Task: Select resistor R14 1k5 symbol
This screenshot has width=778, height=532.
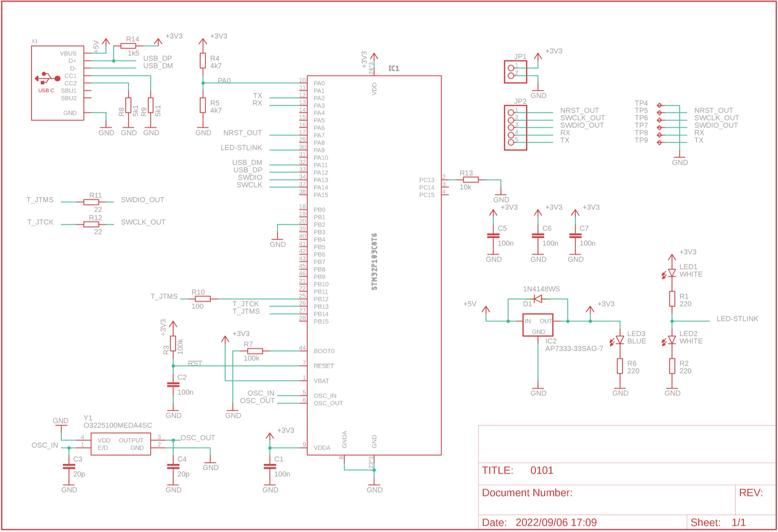Action: click(x=128, y=46)
